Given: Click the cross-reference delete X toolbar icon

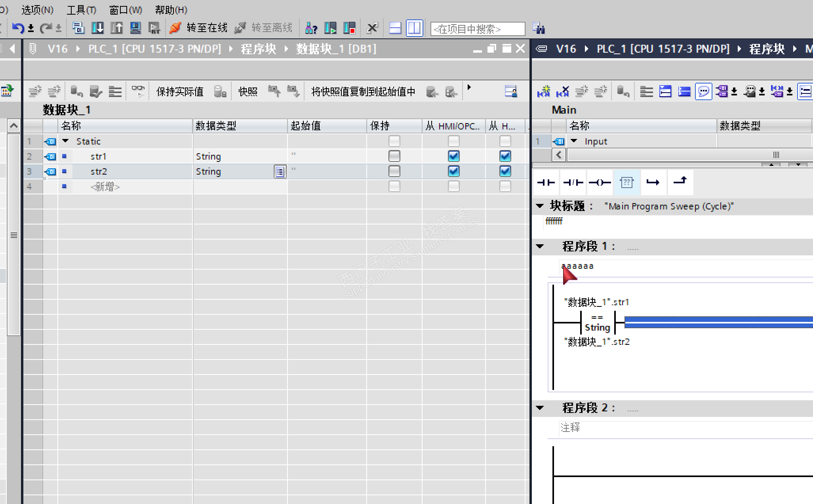Looking at the screenshot, I should 372,28.
